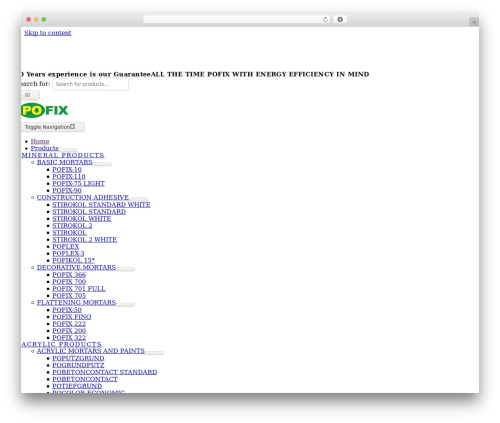Open POFIKOL 15* product link

click(74, 261)
